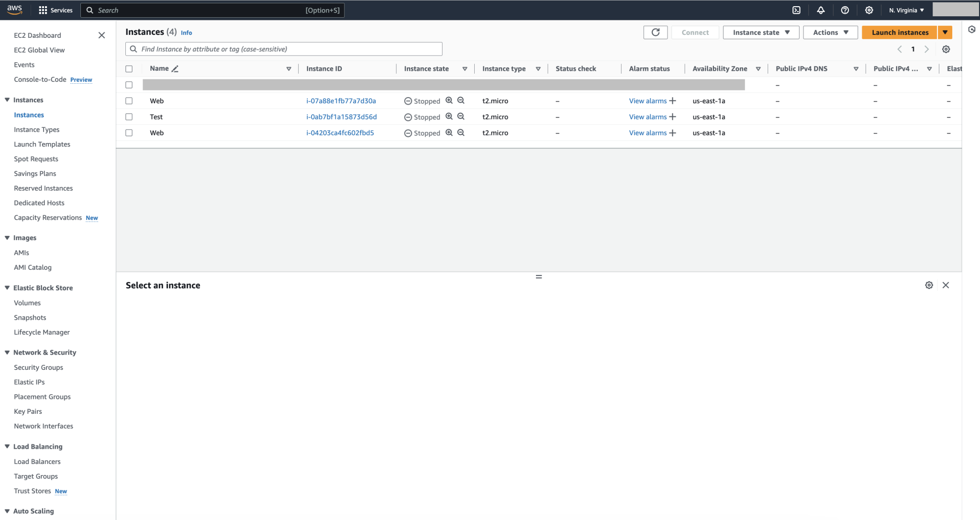This screenshot has width=980, height=520.
Task: Open the notifications bell icon
Action: pyautogui.click(x=820, y=10)
